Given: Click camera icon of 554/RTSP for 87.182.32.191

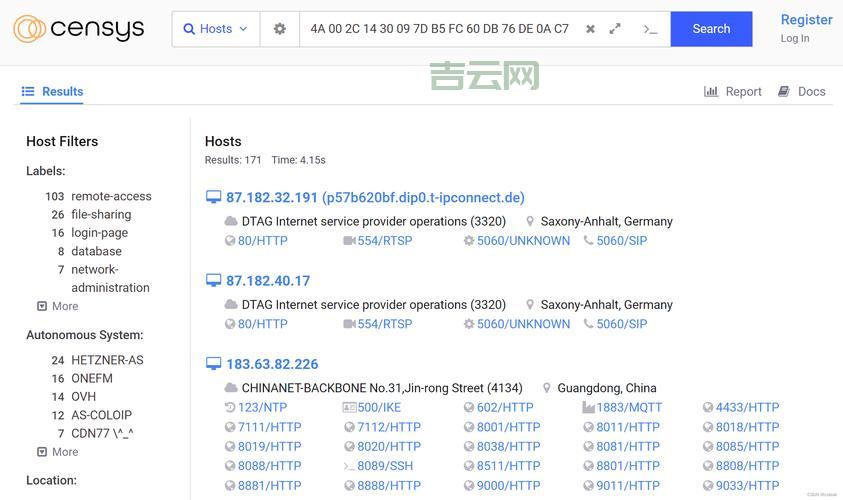Looking at the screenshot, I should (349, 241).
